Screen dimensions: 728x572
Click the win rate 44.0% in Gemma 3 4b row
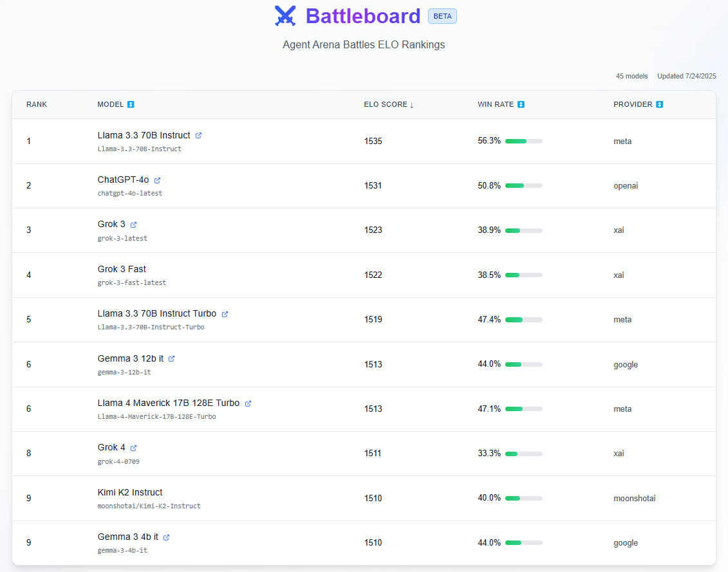[x=489, y=542]
